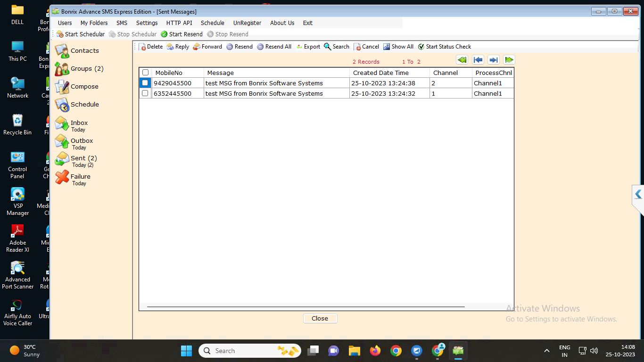
Task: Open Compose in the sidebar
Action: (77, 87)
